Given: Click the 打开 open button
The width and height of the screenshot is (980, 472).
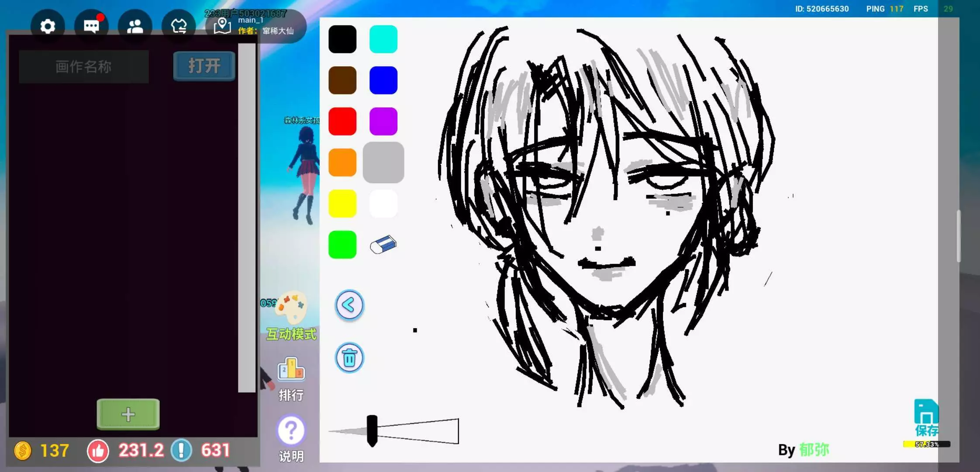Looking at the screenshot, I should tap(204, 66).
